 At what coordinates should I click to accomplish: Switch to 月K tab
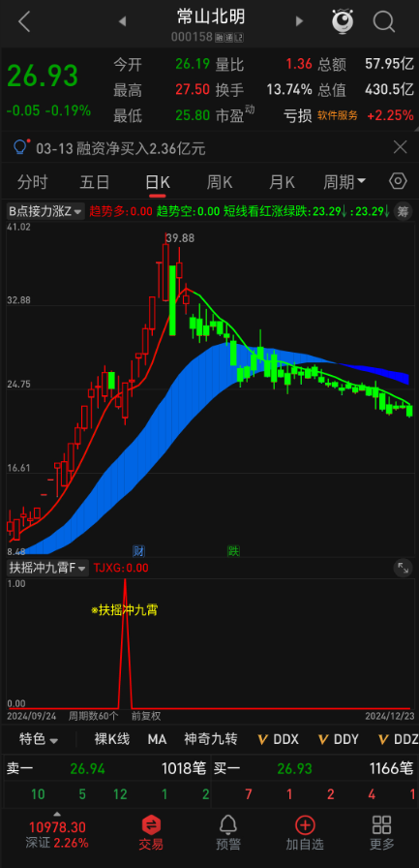click(x=282, y=182)
